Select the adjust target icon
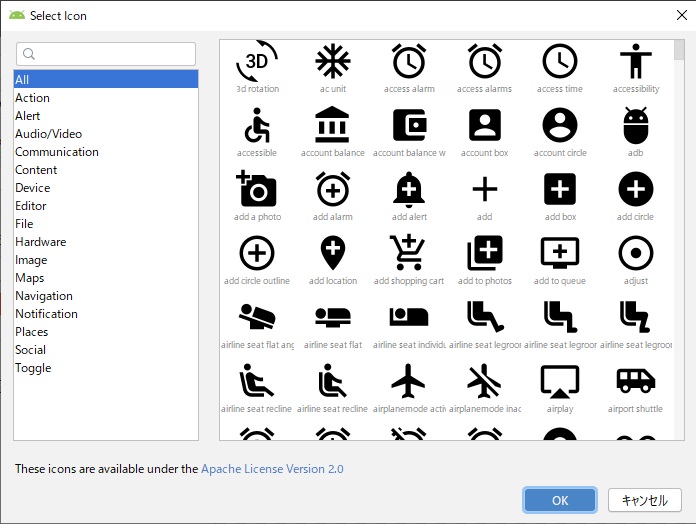This screenshot has height=524, width=696. (x=636, y=253)
